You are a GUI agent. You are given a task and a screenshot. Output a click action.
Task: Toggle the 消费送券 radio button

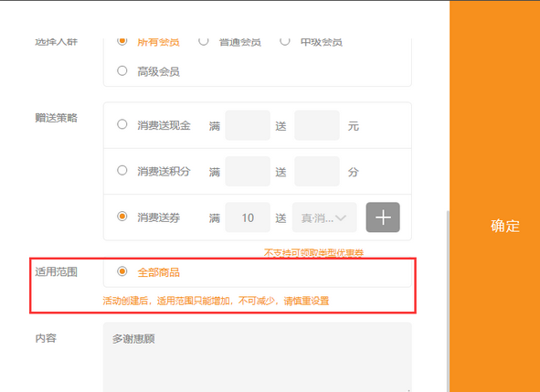point(122,217)
